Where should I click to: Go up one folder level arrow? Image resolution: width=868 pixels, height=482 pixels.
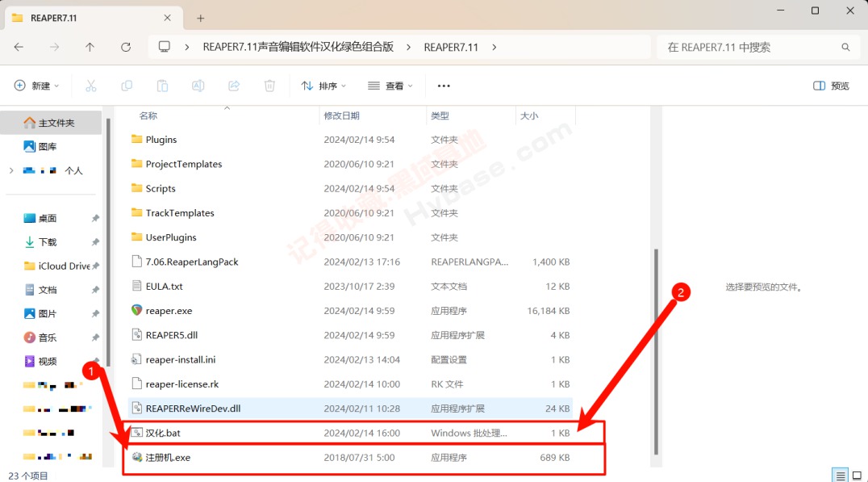point(90,47)
